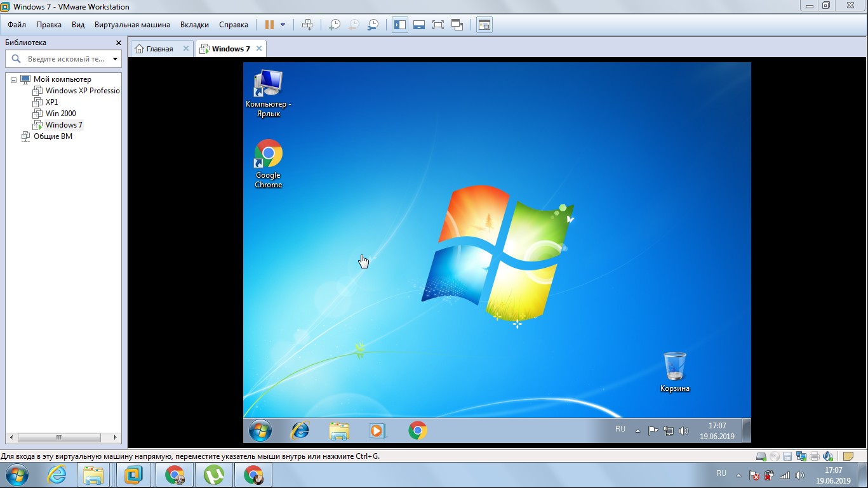This screenshot has width=868, height=488.
Task: Click the library scrollbar right arrow
Action: (116, 437)
